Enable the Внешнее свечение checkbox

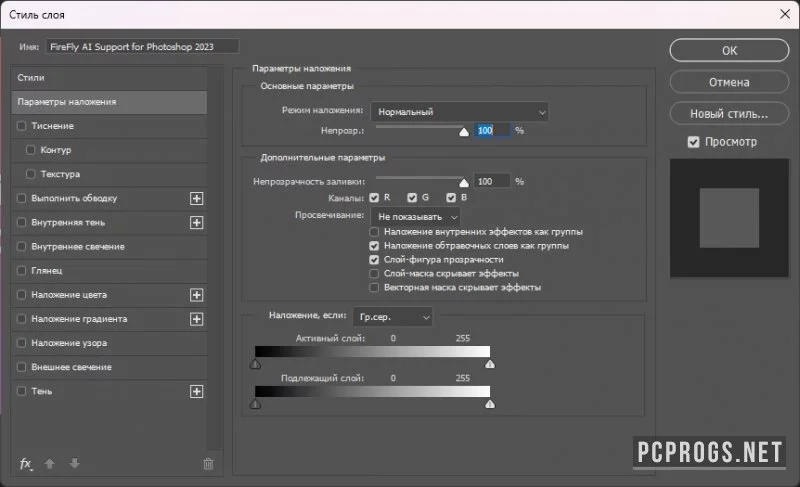pos(21,367)
